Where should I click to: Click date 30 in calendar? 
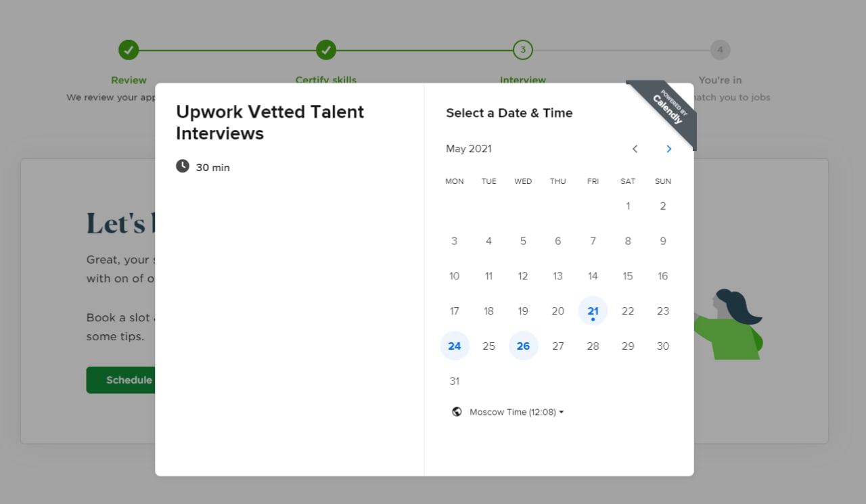coord(663,346)
